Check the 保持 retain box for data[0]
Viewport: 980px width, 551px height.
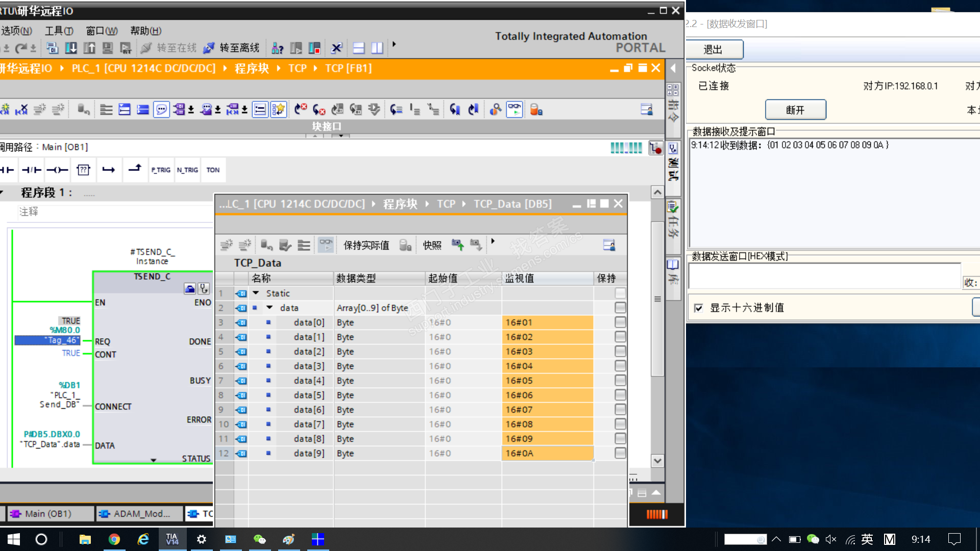pos(620,322)
